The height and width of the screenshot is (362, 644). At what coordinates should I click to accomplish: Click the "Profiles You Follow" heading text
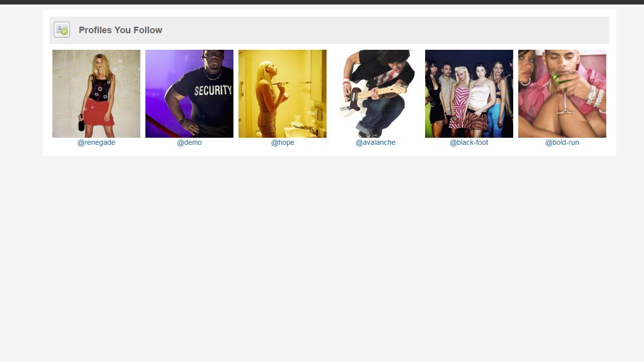click(120, 30)
